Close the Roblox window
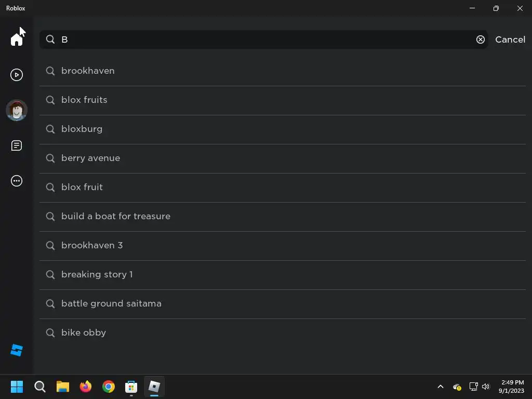532x399 pixels. point(520,8)
